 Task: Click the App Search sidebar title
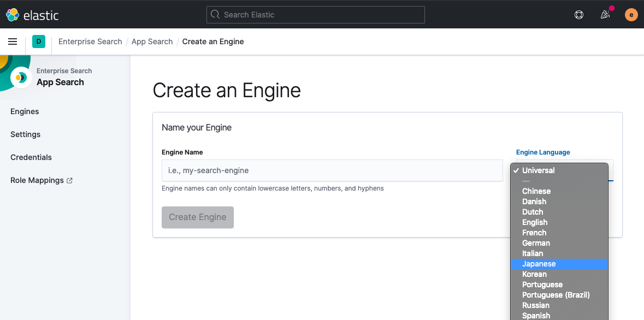[x=61, y=82]
